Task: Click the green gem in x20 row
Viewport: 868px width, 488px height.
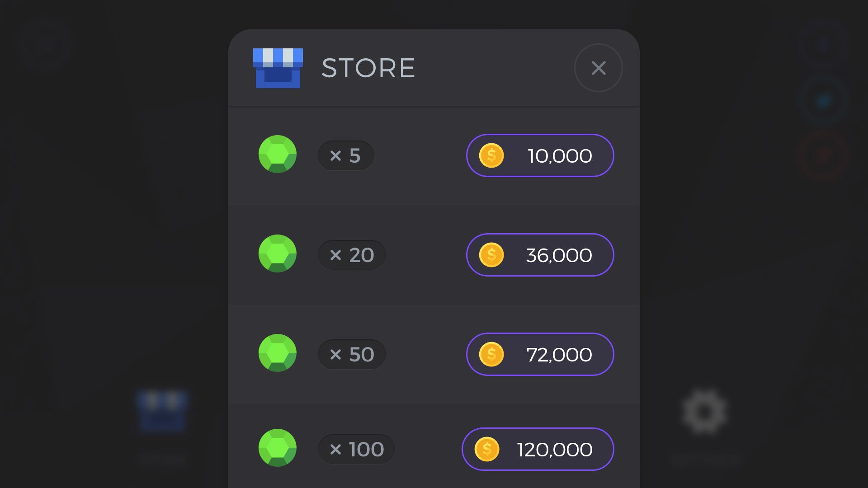Action: (x=277, y=253)
